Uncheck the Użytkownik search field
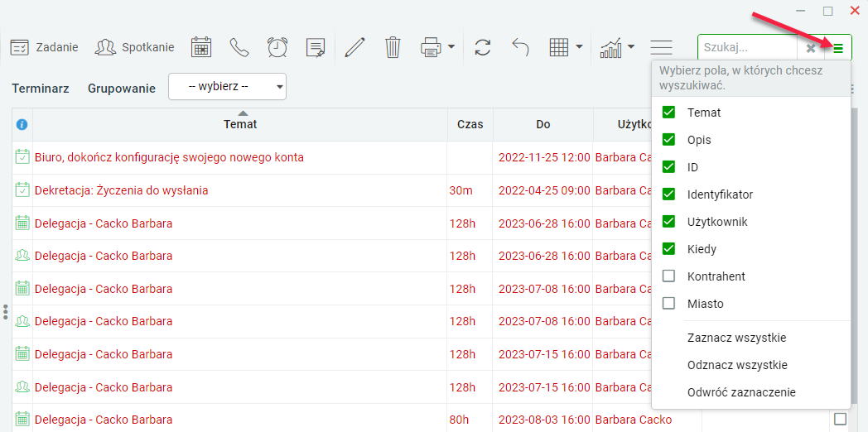The image size is (868, 432). point(668,221)
